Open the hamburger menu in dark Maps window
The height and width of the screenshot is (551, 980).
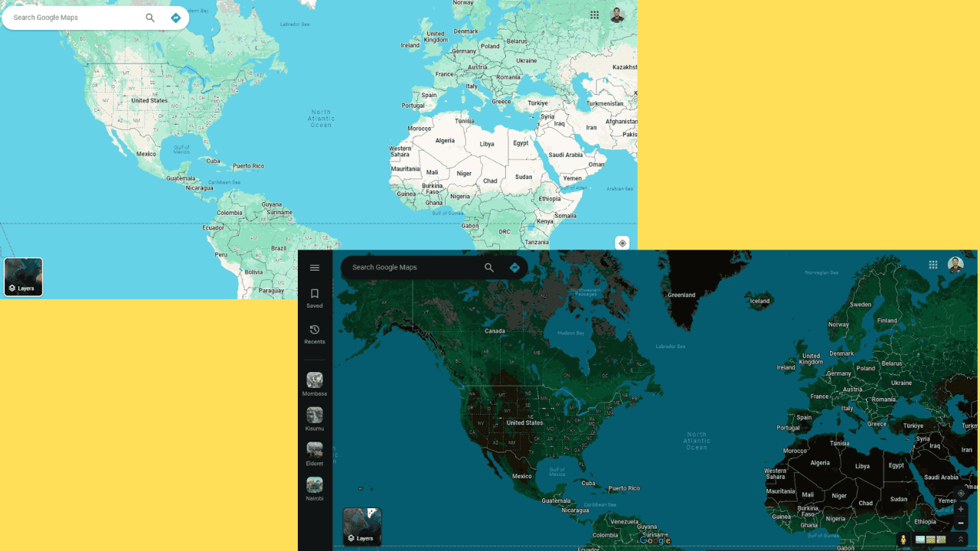(x=315, y=268)
